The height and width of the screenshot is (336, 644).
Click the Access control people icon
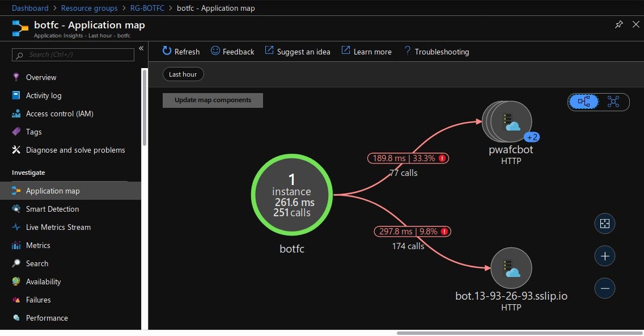(16, 114)
